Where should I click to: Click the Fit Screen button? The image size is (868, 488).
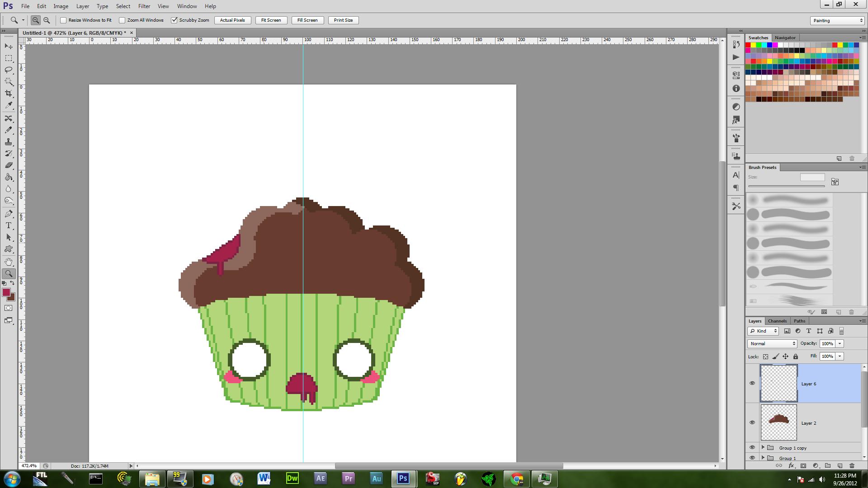click(271, 20)
